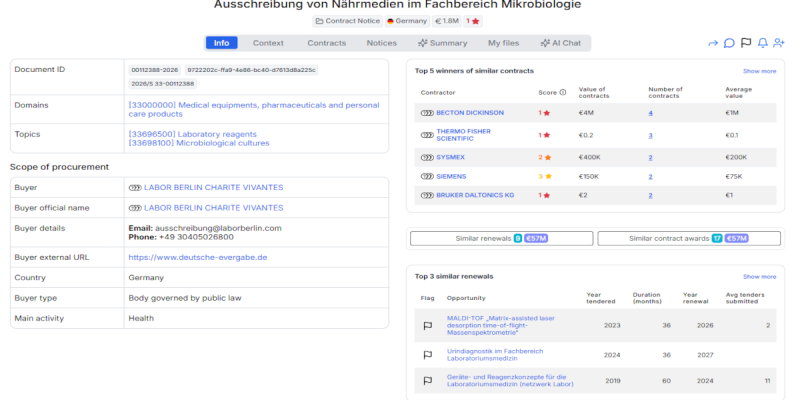Click Show more for similar renewals
800x400 pixels.
coord(760,277)
